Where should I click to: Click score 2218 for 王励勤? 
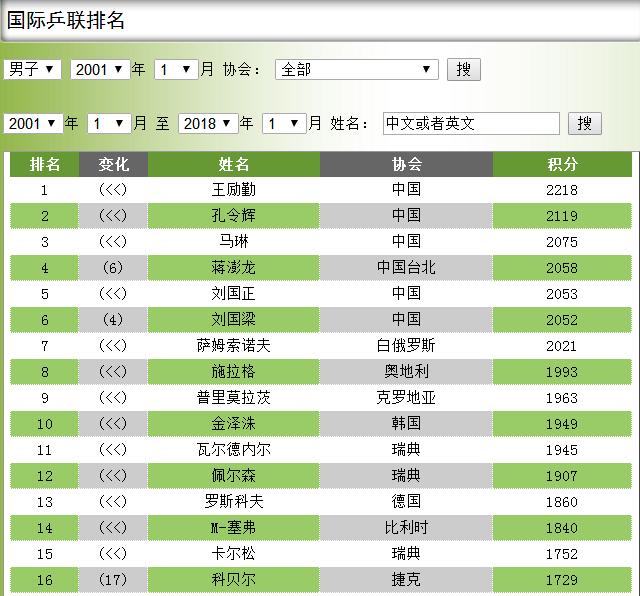point(562,190)
